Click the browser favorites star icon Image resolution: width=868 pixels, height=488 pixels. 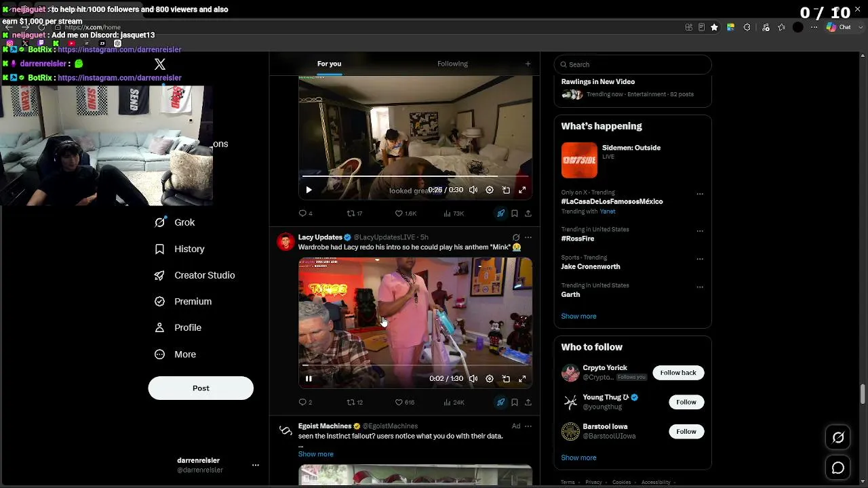click(x=714, y=27)
